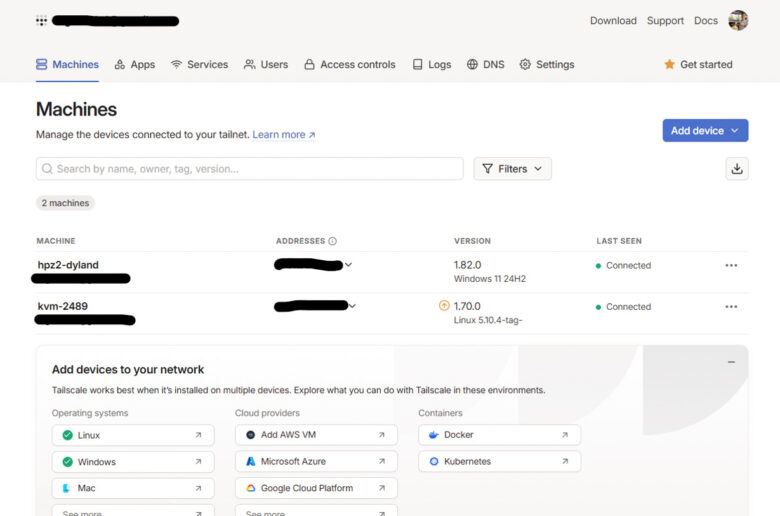Collapse the Add devices panel
Image resolution: width=780 pixels, height=516 pixels.
coord(731,362)
